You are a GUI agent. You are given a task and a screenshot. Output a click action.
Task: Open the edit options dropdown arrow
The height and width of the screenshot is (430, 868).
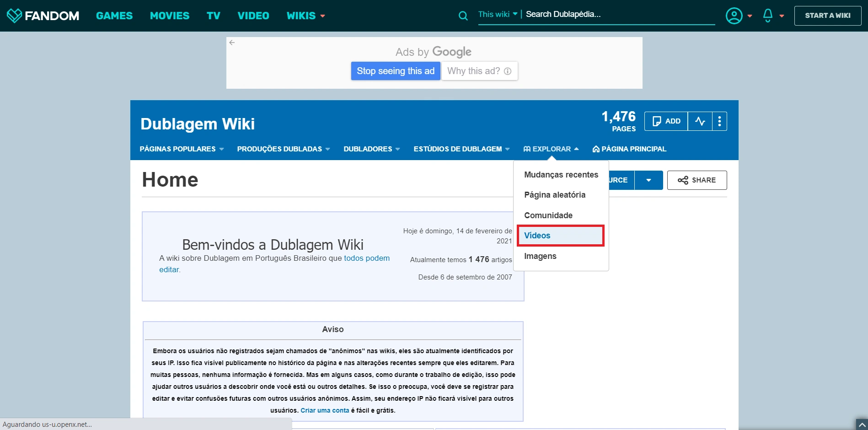[x=648, y=180]
